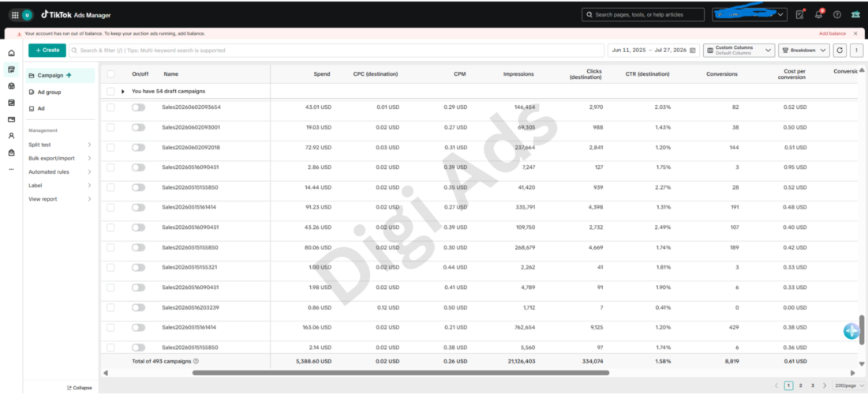Expand the 54 draft campaigns row
868x395 pixels.
(x=123, y=92)
